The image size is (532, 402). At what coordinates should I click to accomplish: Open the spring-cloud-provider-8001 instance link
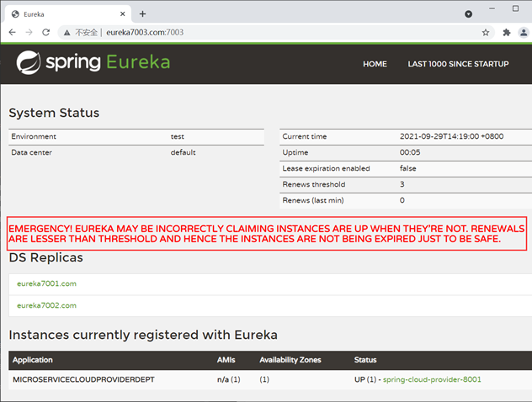tap(432, 379)
